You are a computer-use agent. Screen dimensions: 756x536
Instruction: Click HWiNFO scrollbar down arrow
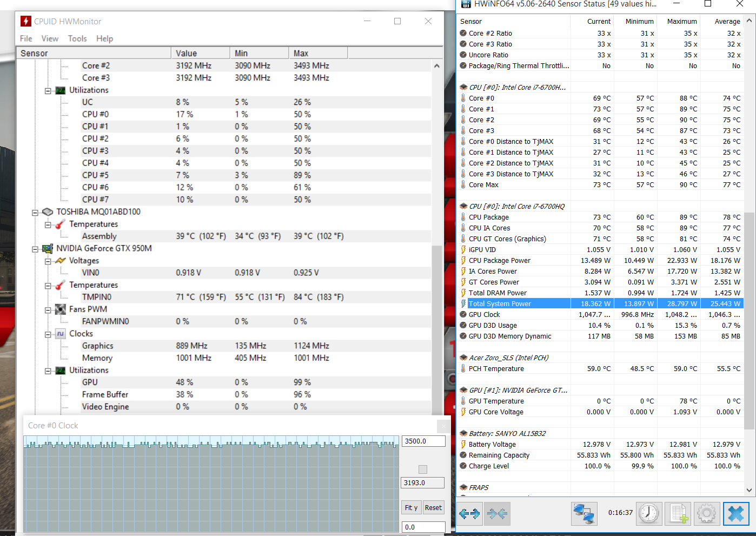pyautogui.click(x=749, y=490)
